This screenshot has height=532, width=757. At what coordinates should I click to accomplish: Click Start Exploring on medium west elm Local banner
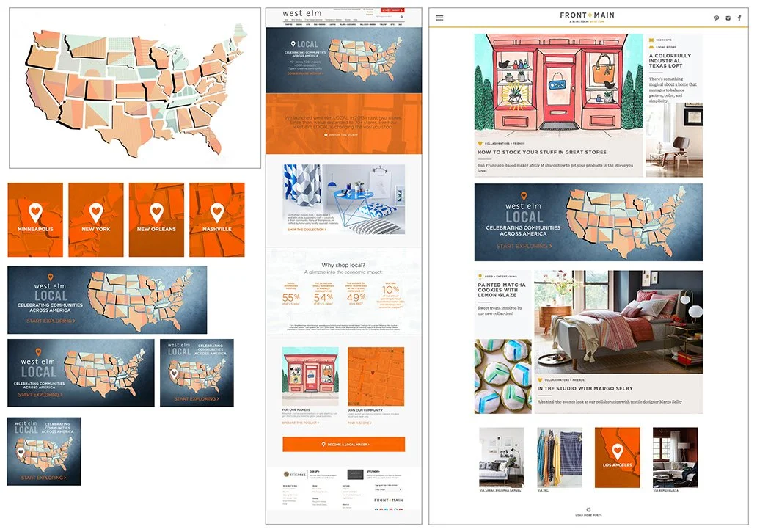pyautogui.click(x=41, y=395)
